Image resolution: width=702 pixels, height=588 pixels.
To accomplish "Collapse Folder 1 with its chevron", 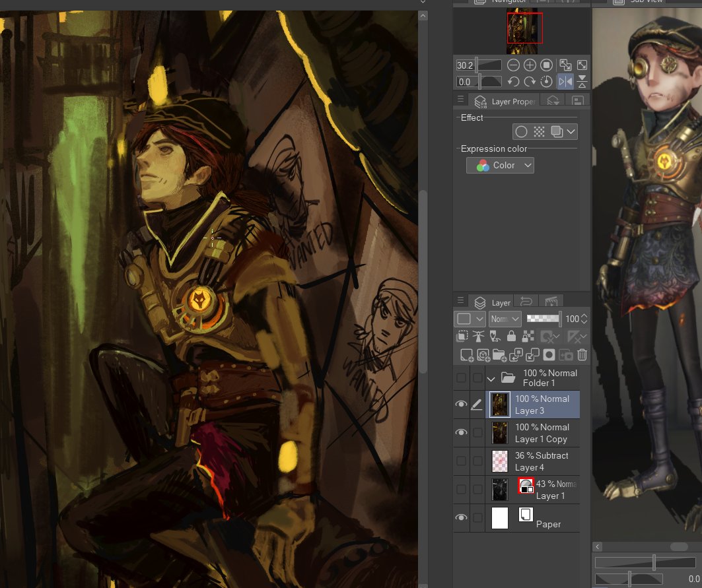I will tap(491, 379).
